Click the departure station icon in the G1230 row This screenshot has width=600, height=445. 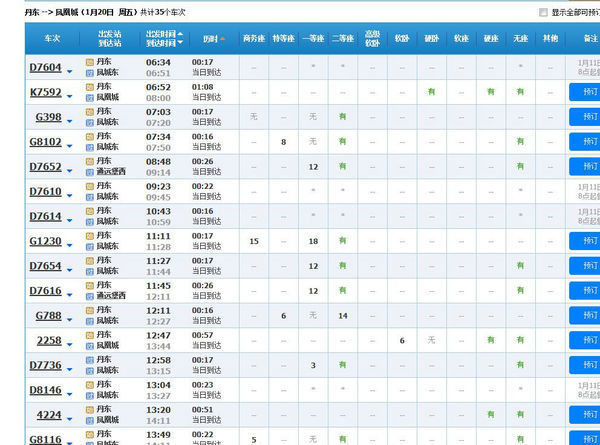[89, 236]
